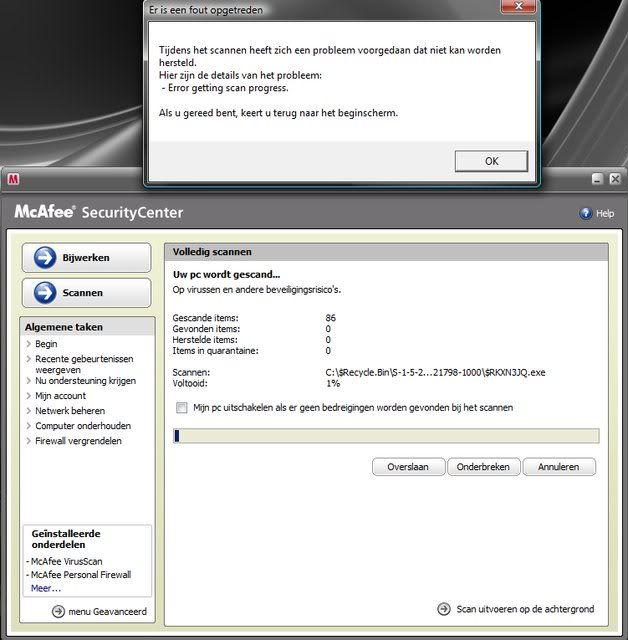Click the scanned file path $RKXN3JQ.exe
This screenshot has height=640, width=628.
[x=435, y=372]
